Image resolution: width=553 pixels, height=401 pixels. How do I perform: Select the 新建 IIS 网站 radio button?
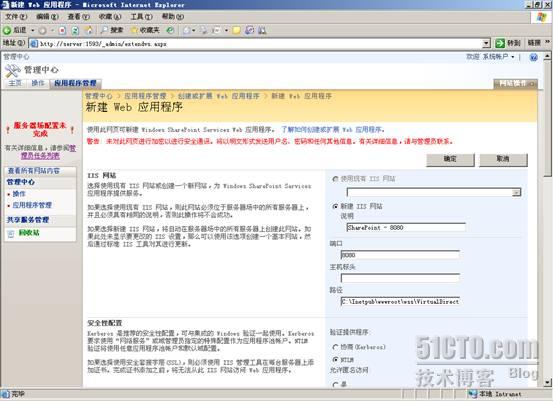point(335,207)
